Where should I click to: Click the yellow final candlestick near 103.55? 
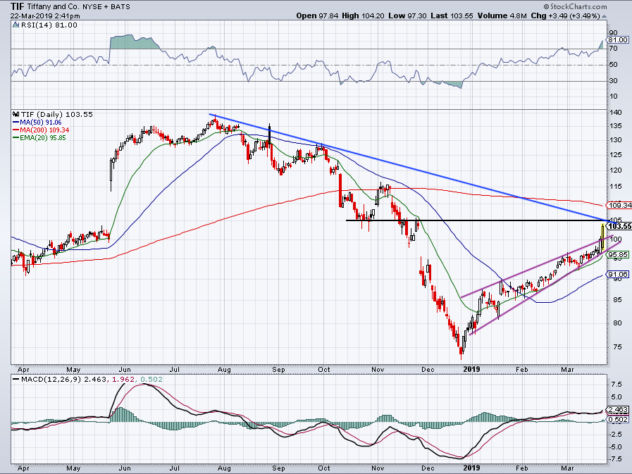pyautogui.click(x=603, y=237)
